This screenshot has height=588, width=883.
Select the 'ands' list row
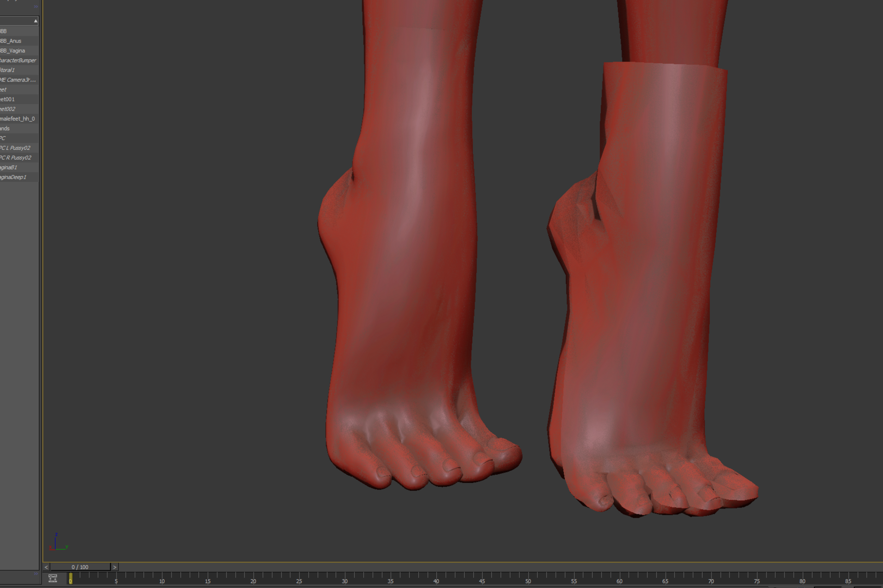click(19, 128)
